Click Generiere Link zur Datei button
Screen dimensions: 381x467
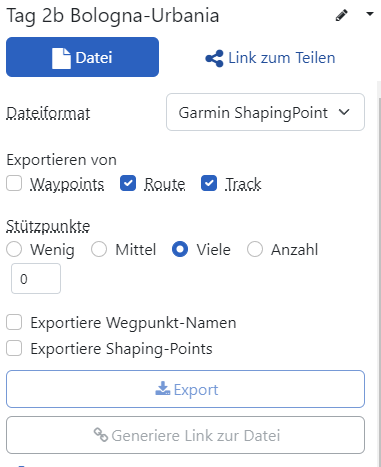point(185,435)
